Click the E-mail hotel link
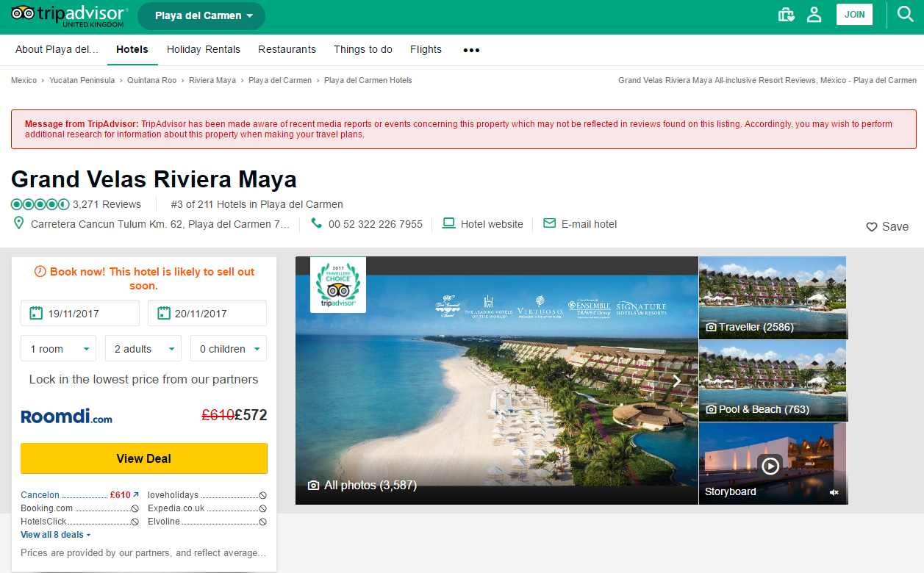The image size is (924, 573). click(590, 224)
